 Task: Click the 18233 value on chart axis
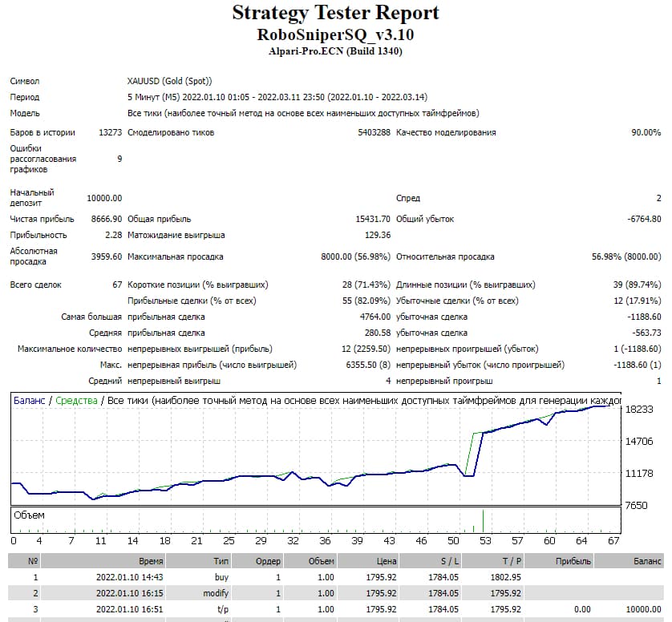pyautogui.click(x=639, y=409)
